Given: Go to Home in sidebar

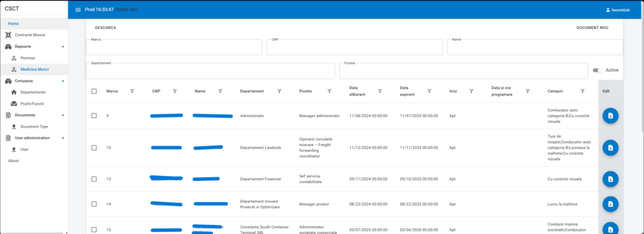Looking at the screenshot, I should click(34, 23).
